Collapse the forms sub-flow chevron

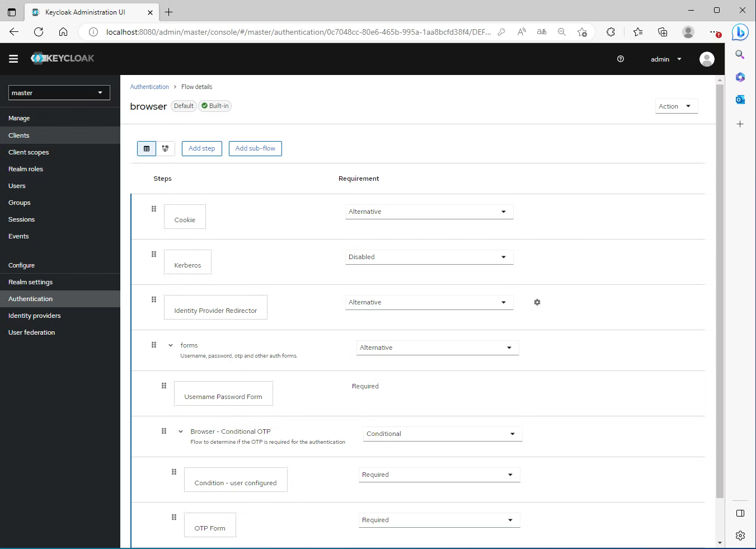pos(171,345)
